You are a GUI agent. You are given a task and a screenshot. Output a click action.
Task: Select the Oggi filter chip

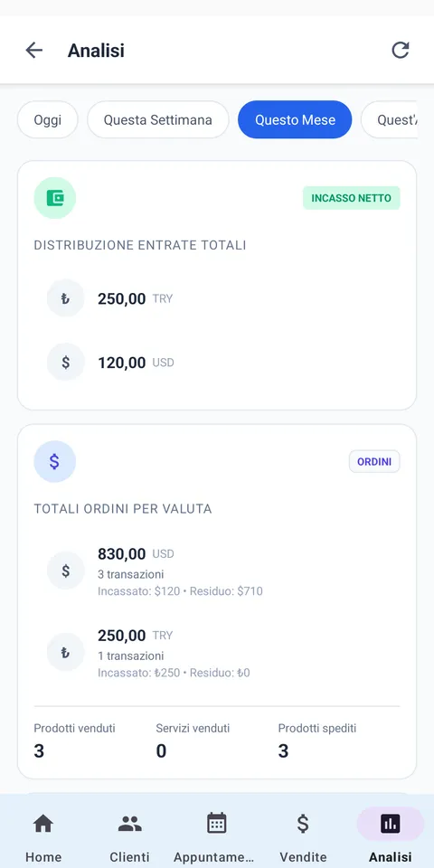coord(48,119)
